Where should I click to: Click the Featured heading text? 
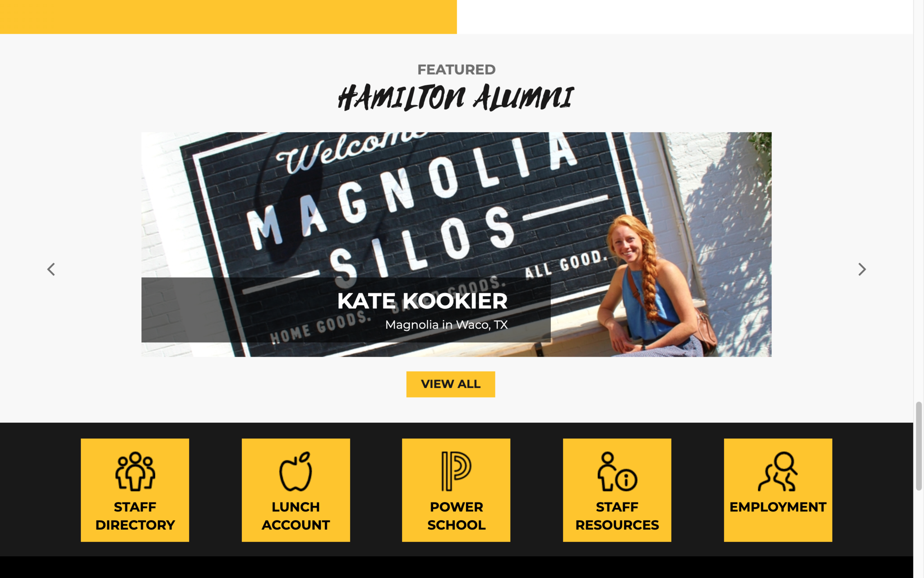456,70
